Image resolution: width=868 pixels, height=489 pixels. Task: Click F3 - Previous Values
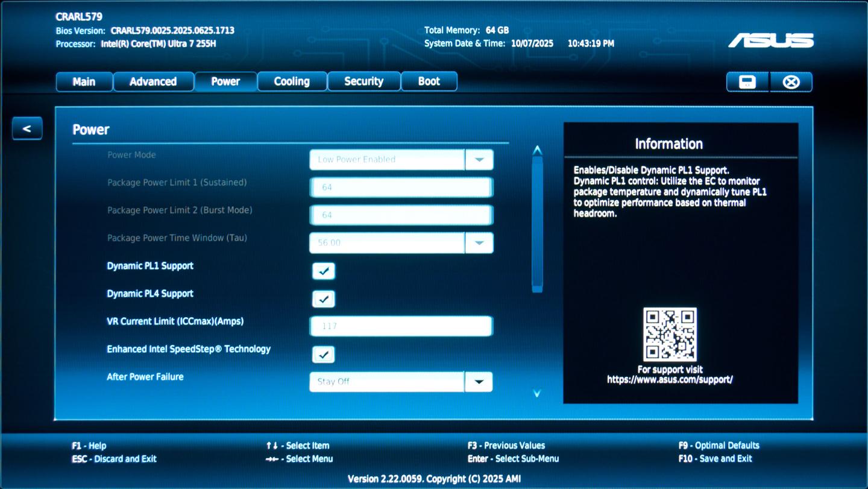[506, 446]
